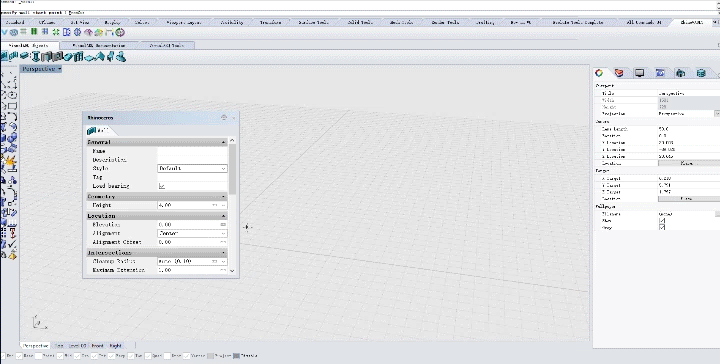Toggle the Vertex osnap checkbox
The height and width of the screenshot is (364, 720).
click(186, 356)
